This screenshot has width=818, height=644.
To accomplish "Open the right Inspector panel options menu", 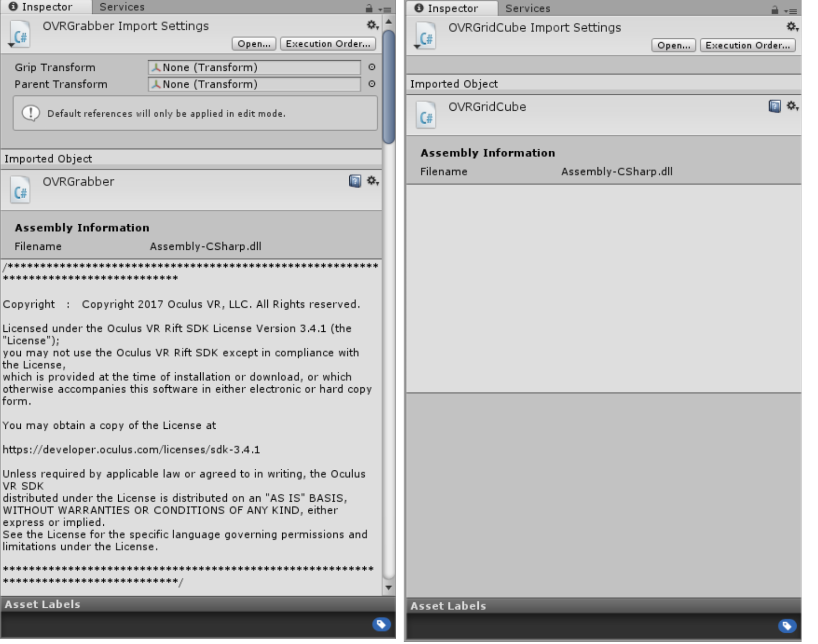I will [x=790, y=11].
